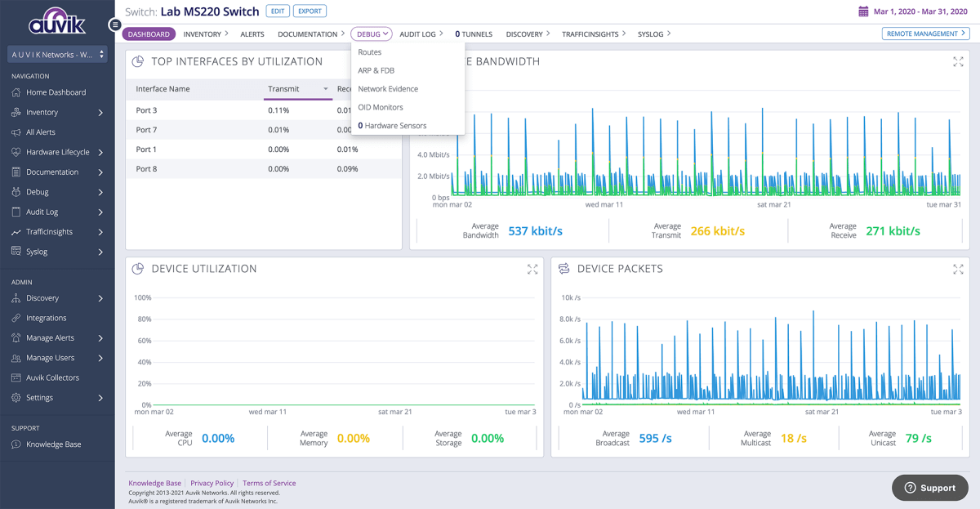Click the Device Utilization pie icon
Screen dimensions: 980x509
tap(138, 269)
